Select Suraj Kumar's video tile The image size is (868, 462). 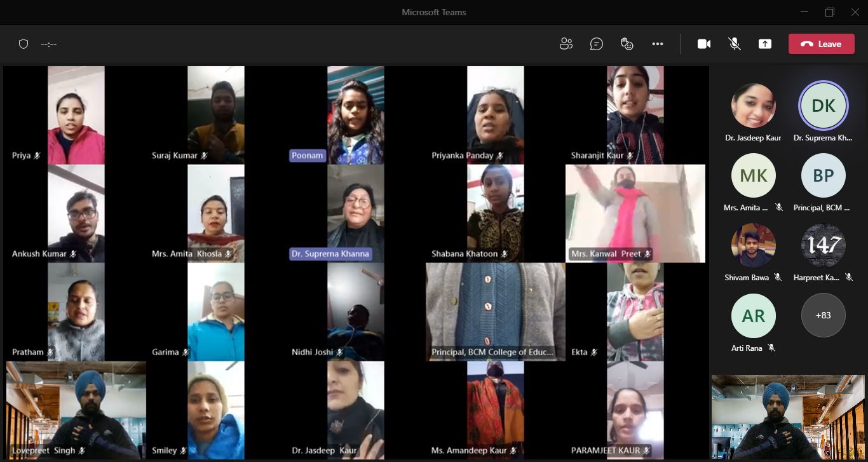[x=216, y=115]
